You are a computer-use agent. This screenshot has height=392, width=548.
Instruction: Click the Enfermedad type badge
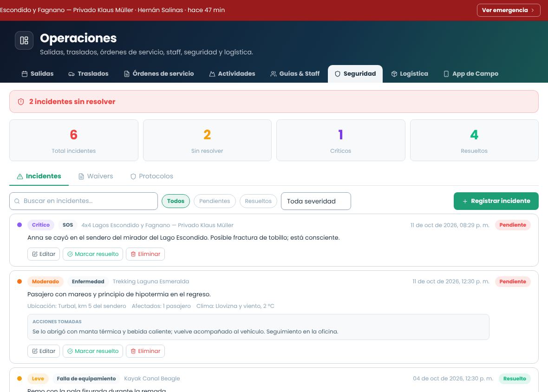[88, 281]
